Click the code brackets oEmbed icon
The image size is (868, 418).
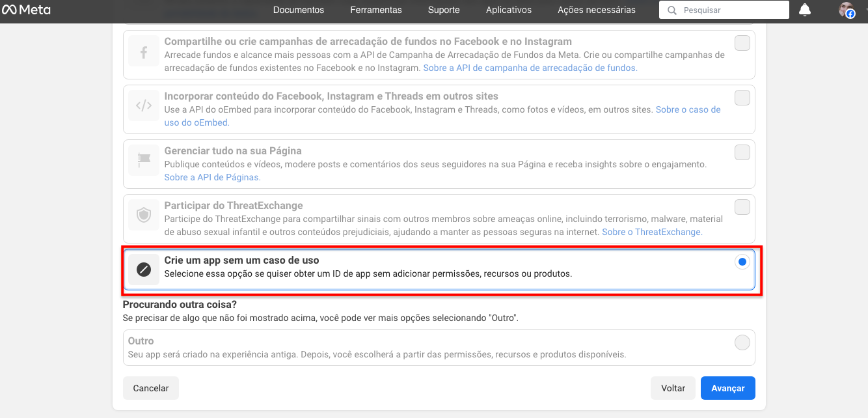click(x=144, y=105)
